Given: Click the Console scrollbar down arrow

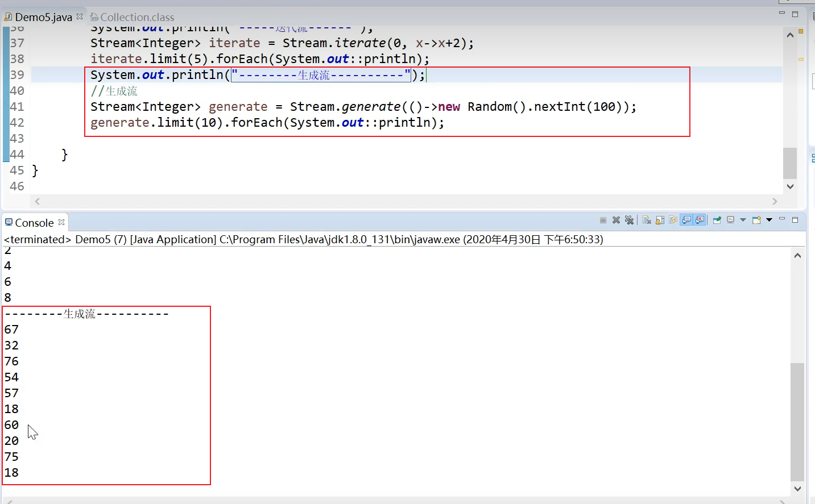Looking at the screenshot, I should point(797,489).
